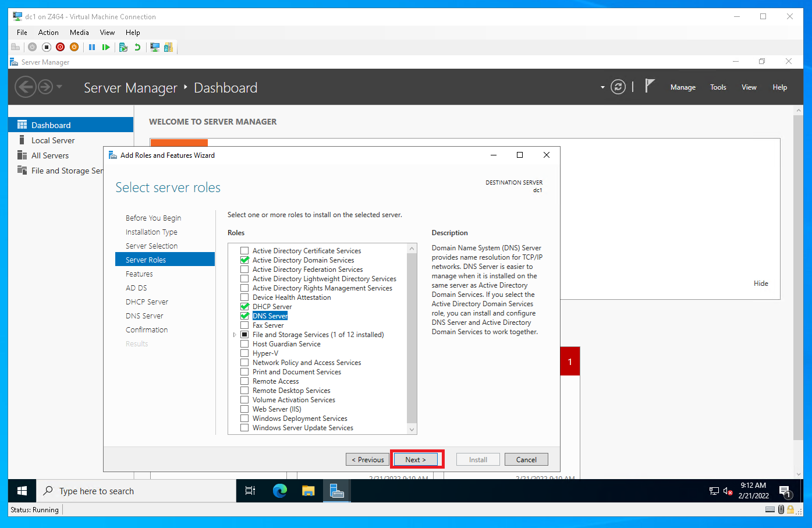Open File Explorer from the taskbar

pos(309,491)
